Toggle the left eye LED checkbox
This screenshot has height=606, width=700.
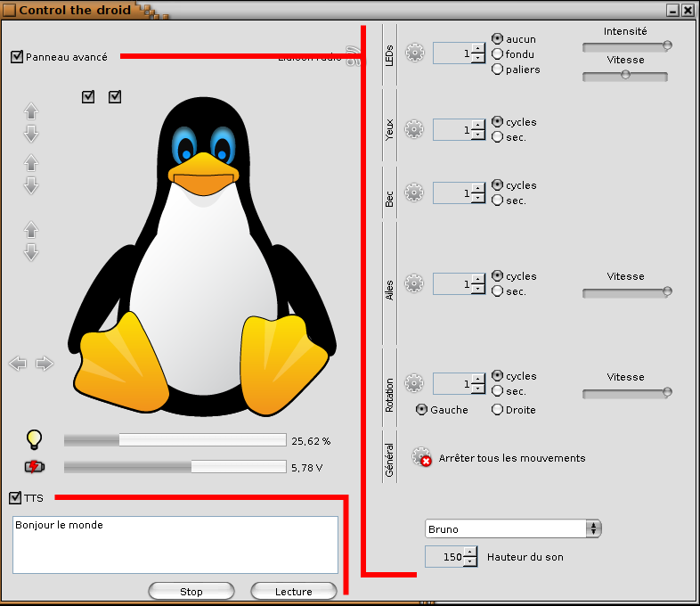point(88,96)
